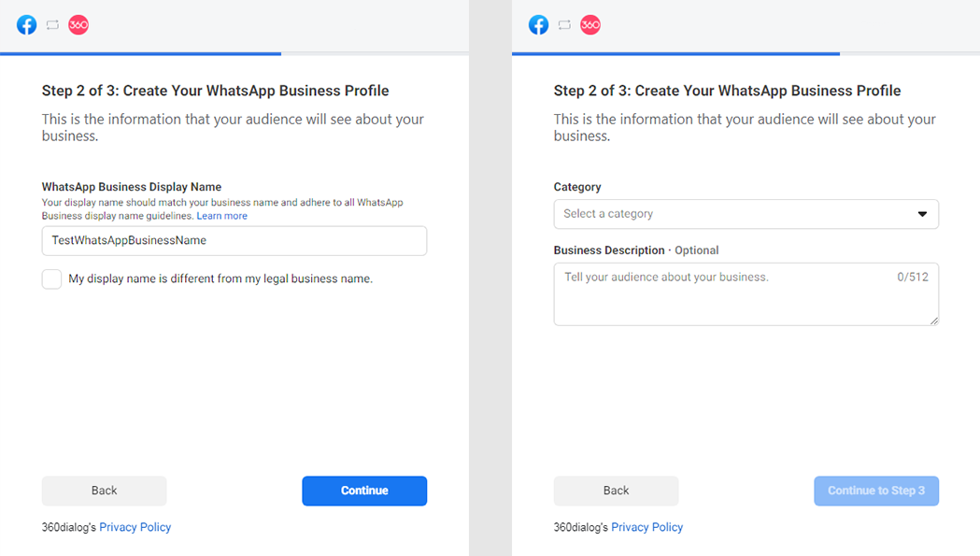Tick the display name differs from legal name checkbox

52,279
